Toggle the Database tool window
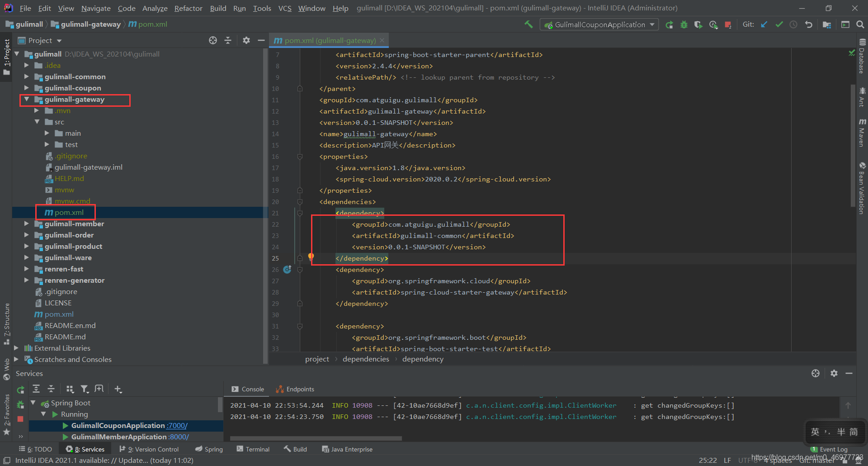Viewport: 868px width, 466px height. tap(862, 56)
